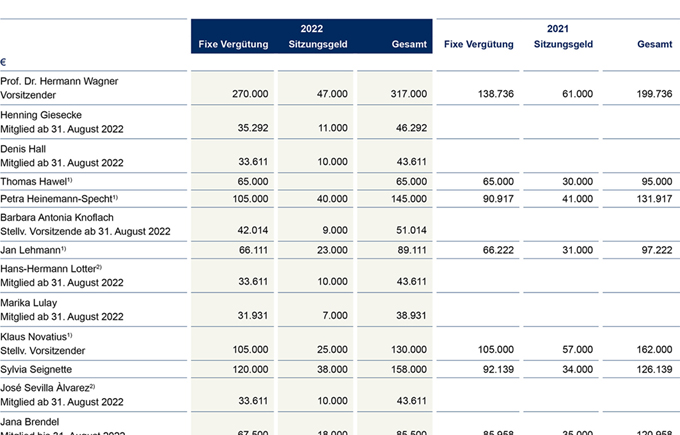Select the 2021 'Sitzungsgeld' column header
Image resolution: width=680 pixels, height=435 pixels.
[x=563, y=44]
